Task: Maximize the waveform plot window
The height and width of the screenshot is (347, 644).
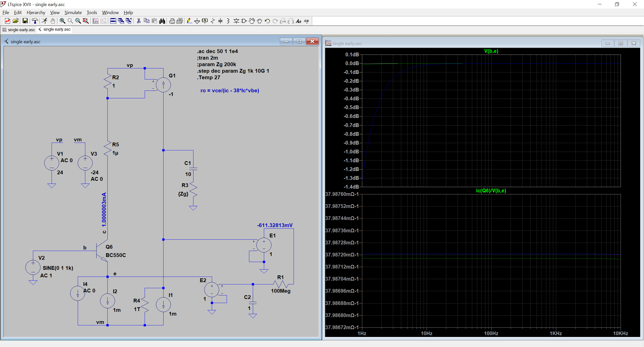Action: click(x=621, y=43)
